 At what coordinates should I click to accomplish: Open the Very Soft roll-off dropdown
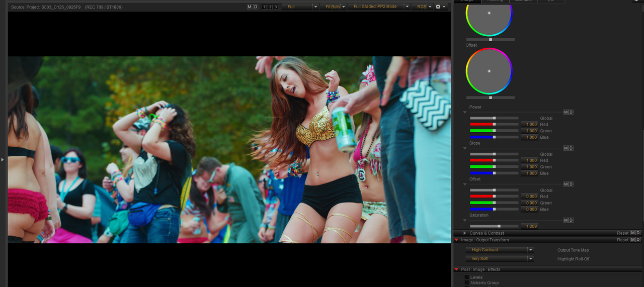pyautogui.click(x=499, y=259)
